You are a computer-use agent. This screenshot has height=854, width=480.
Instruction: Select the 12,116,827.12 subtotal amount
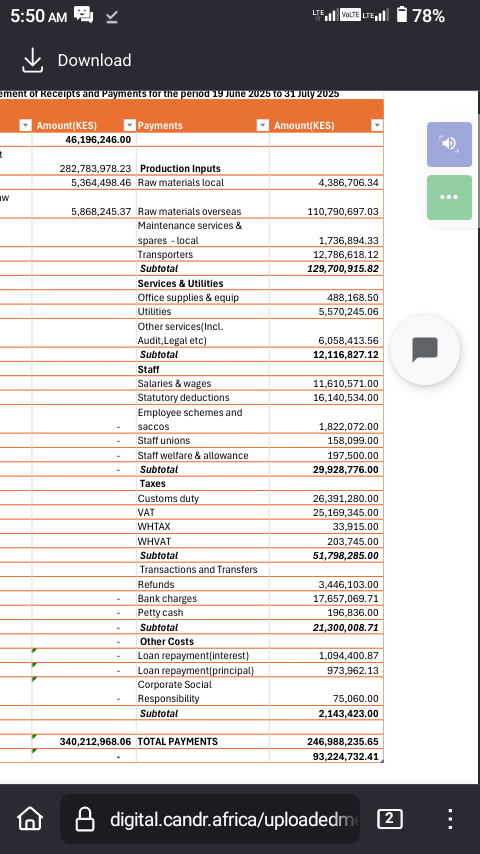[345, 355]
